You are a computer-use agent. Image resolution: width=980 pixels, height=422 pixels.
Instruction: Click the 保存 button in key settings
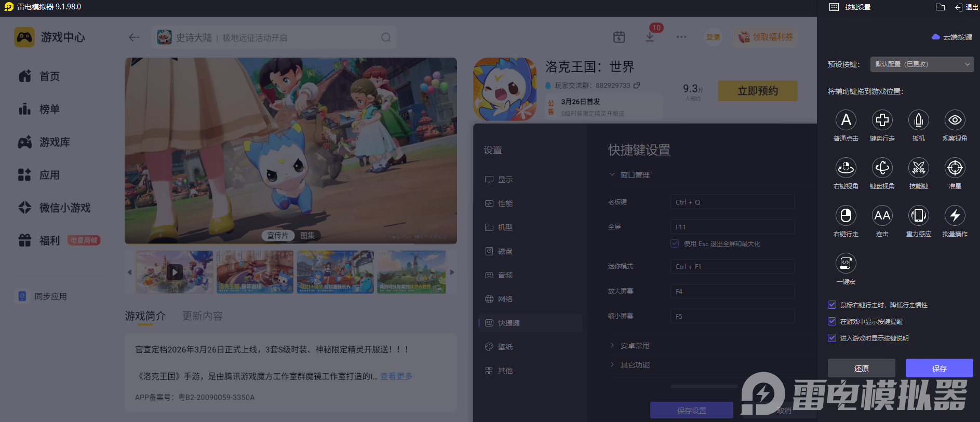(x=939, y=368)
